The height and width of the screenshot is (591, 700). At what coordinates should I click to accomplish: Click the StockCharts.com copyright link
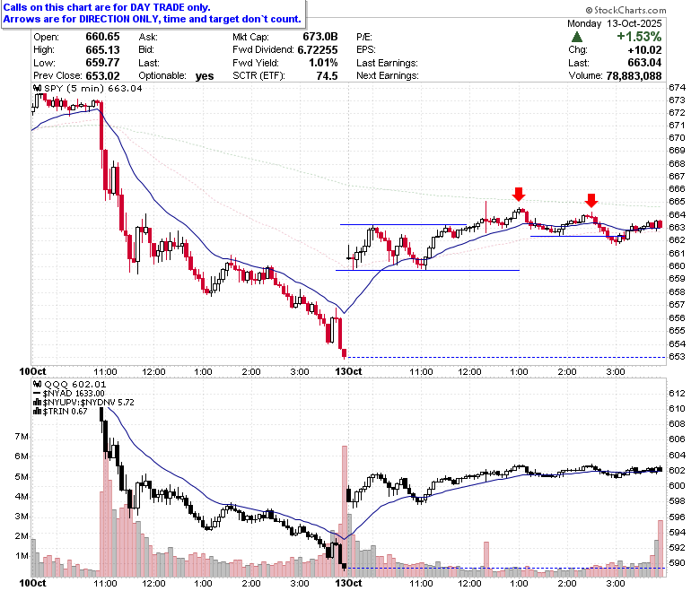[626, 10]
